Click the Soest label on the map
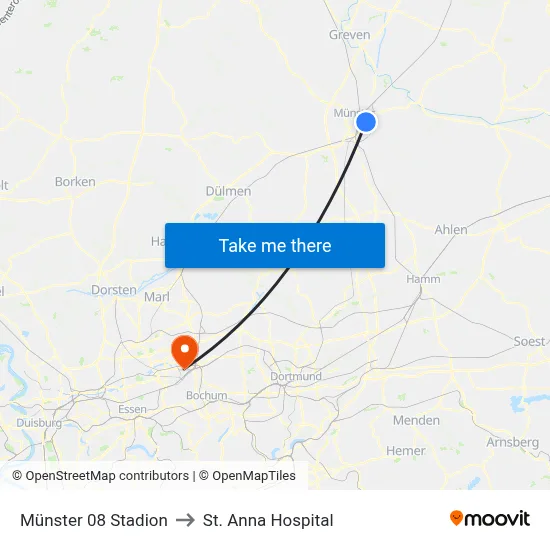This screenshot has height=550, width=550. [x=529, y=341]
